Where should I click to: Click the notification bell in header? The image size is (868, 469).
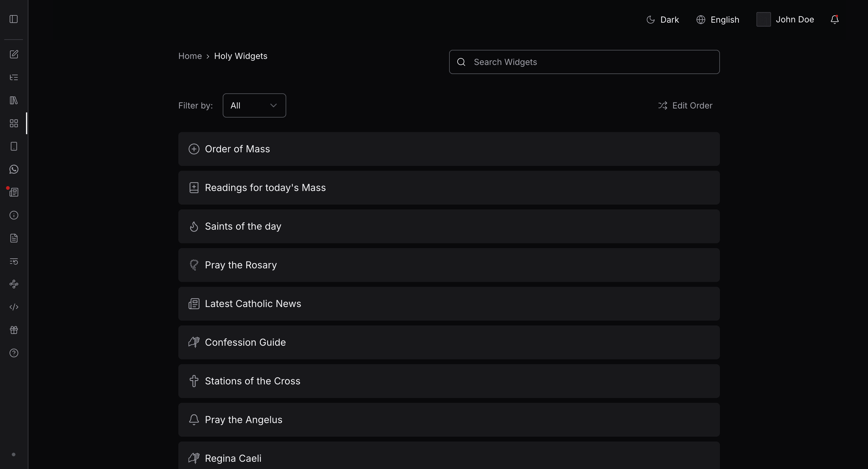click(x=834, y=20)
